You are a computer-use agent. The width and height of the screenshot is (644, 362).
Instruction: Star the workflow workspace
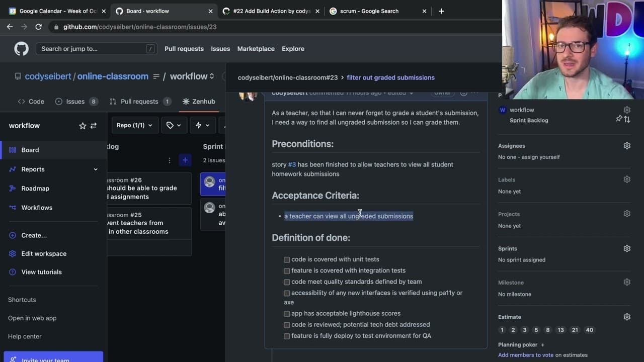point(83,126)
